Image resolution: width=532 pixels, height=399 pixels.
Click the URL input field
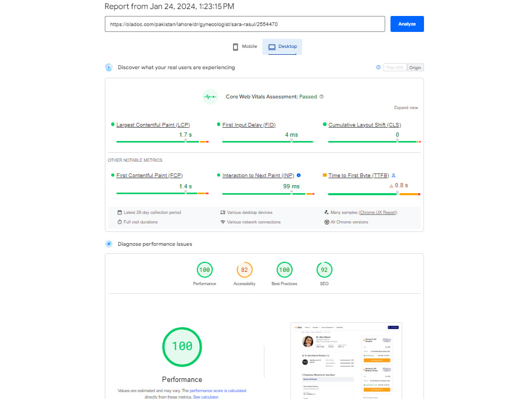[245, 24]
